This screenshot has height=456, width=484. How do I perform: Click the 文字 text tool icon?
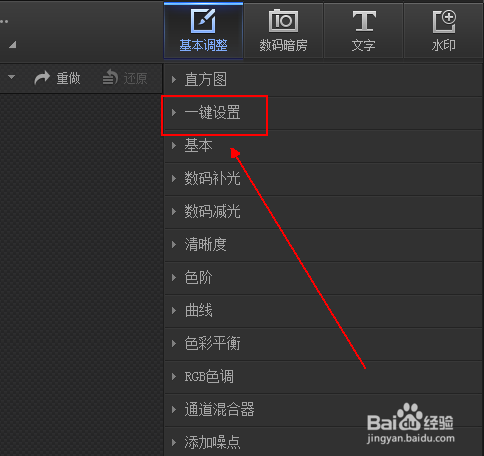click(364, 21)
